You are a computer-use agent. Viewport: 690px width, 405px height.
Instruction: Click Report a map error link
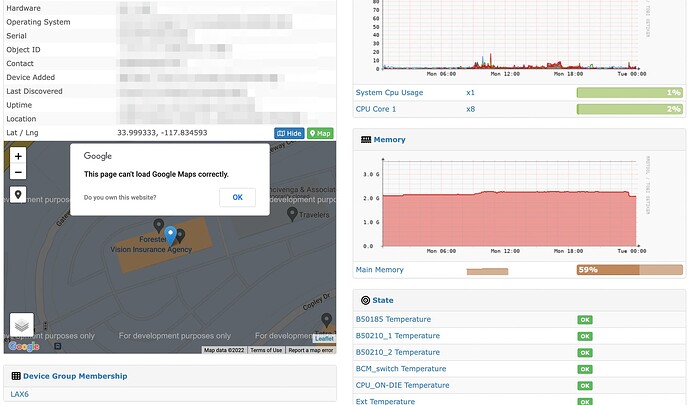[x=312, y=350]
